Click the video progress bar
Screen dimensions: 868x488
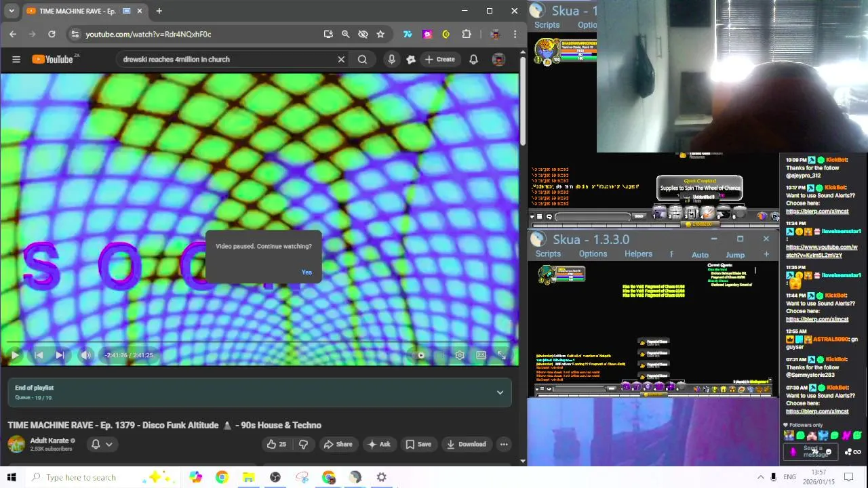(x=259, y=343)
